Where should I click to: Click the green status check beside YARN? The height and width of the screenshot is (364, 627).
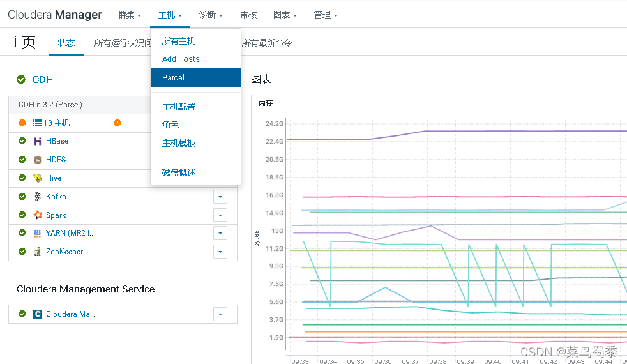22,233
